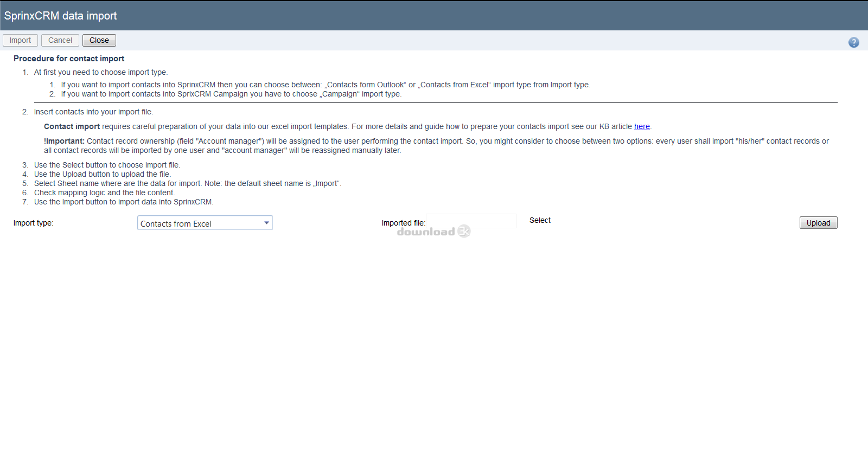Click step 'Insert contacts into your import file.'

tap(93, 112)
